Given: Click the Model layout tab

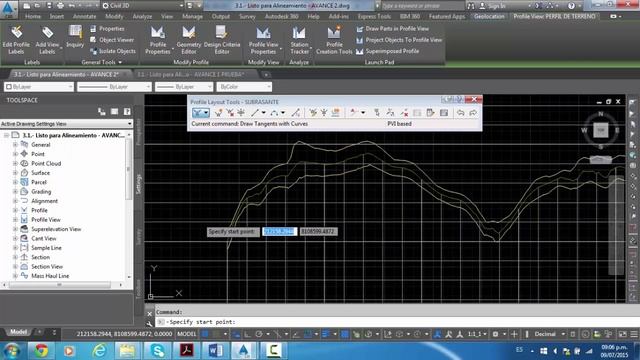Looking at the screenshot, I should pos(18,332).
